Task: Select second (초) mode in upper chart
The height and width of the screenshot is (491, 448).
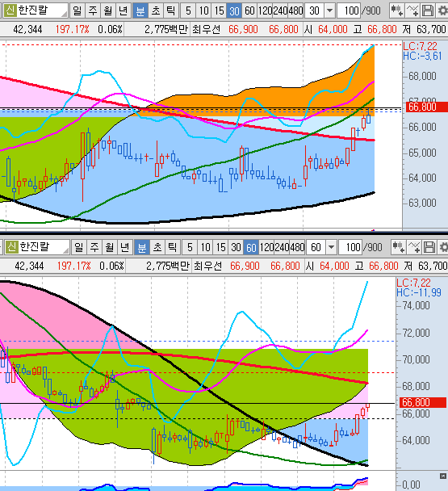Action: point(156,10)
